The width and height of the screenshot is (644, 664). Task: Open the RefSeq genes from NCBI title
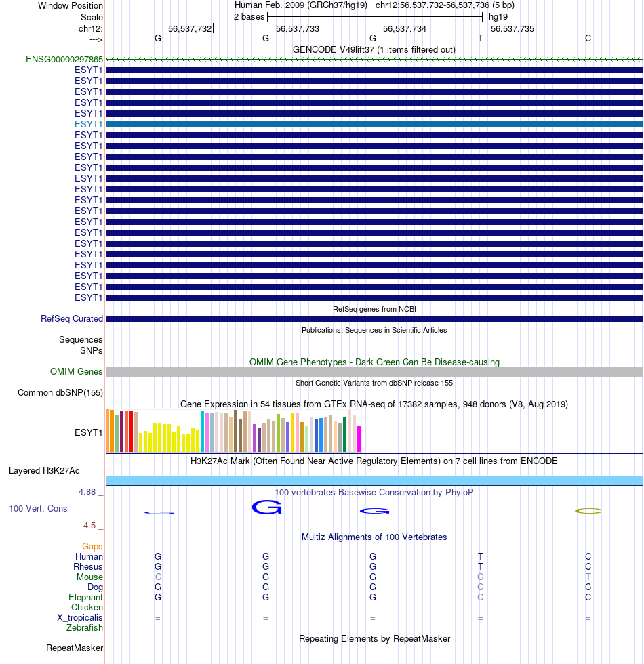click(374, 309)
